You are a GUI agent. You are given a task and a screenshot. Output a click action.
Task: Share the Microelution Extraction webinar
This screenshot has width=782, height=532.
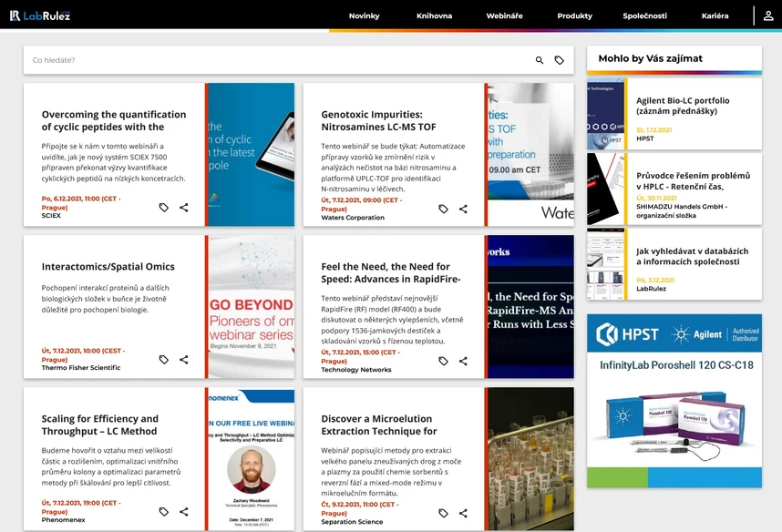(x=463, y=513)
